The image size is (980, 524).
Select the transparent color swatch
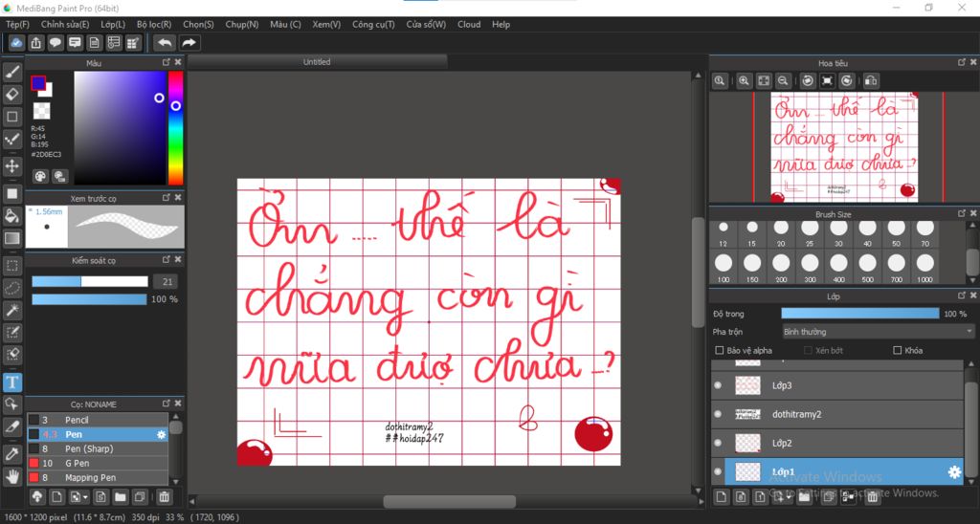coord(41,111)
